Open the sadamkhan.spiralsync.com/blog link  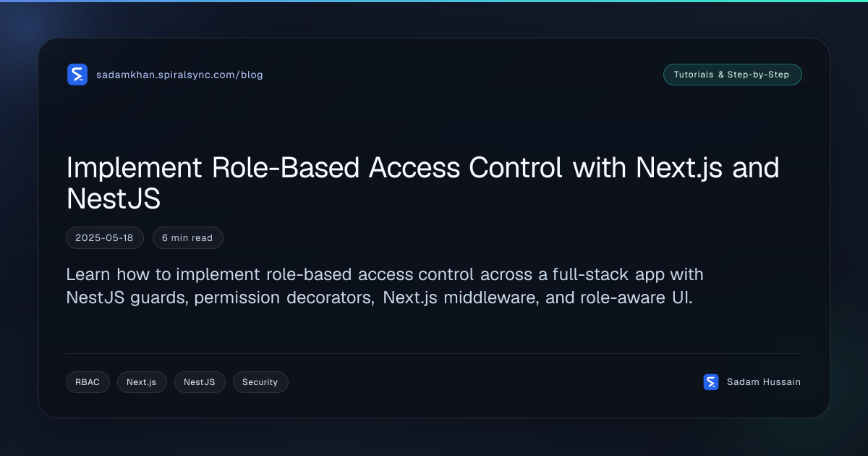pyautogui.click(x=179, y=75)
